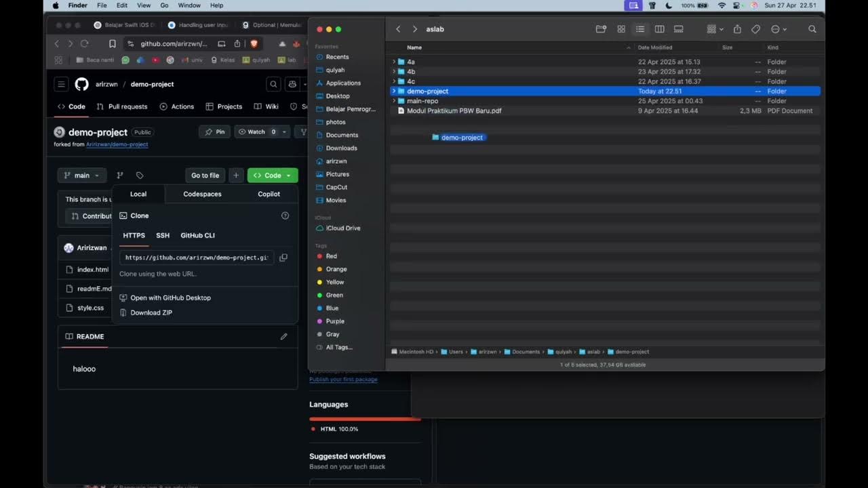
Task: Click the GitHub branches icon
Action: pyautogui.click(x=120, y=176)
